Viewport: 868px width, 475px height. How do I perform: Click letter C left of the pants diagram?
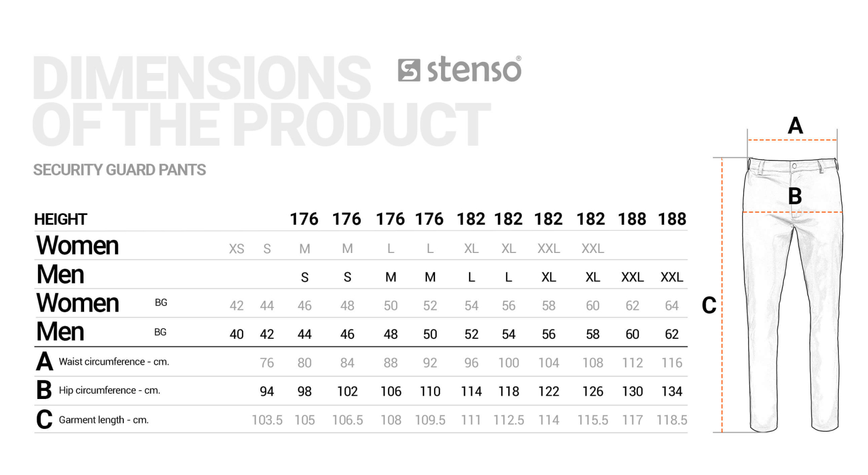click(x=709, y=306)
